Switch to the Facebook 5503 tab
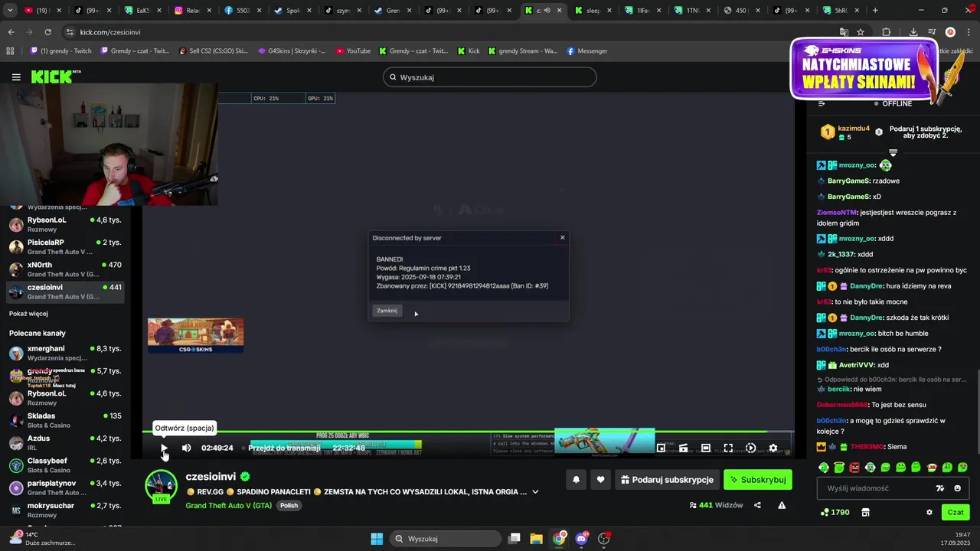 (243, 11)
